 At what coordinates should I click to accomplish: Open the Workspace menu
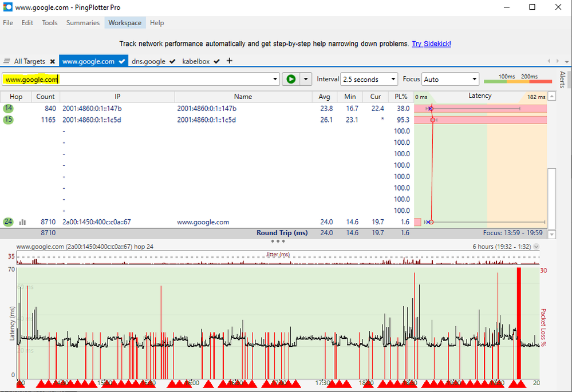tap(125, 23)
